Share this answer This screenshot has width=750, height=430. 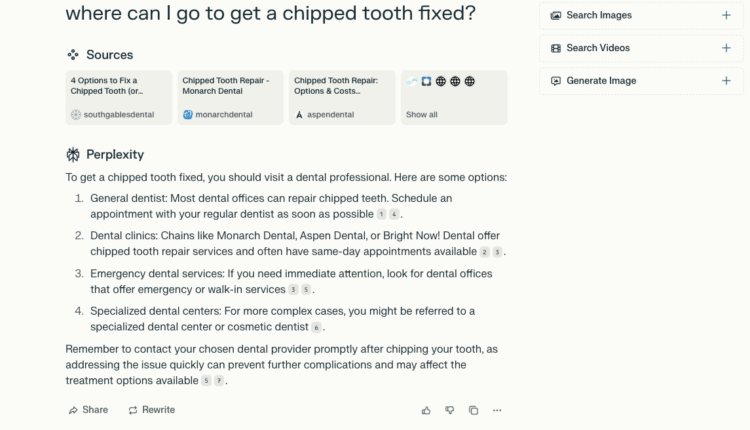(88, 410)
